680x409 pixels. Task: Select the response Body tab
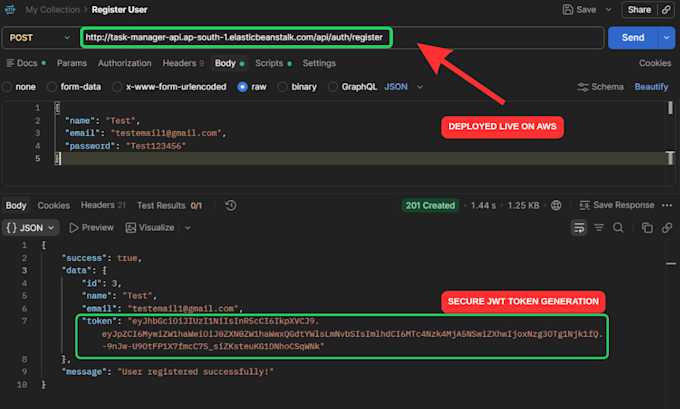(x=16, y=206)
